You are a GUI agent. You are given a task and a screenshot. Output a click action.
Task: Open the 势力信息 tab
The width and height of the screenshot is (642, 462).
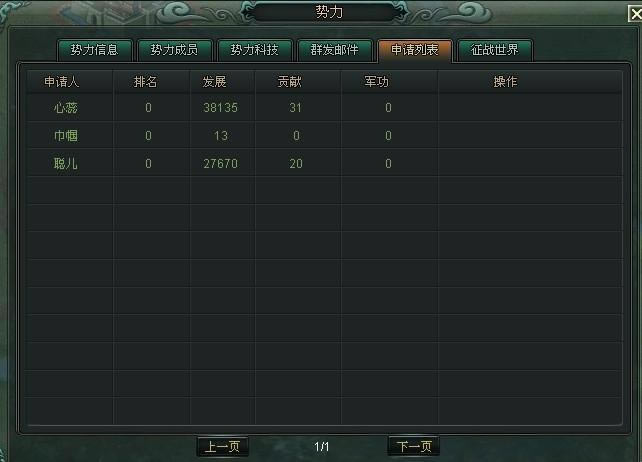click(95, 50)
